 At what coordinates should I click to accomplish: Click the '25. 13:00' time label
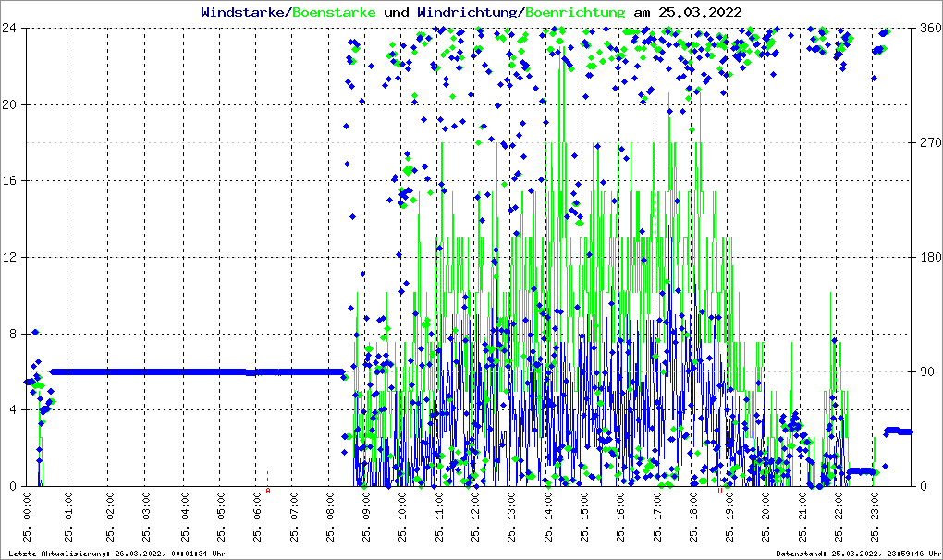point(511,517)
